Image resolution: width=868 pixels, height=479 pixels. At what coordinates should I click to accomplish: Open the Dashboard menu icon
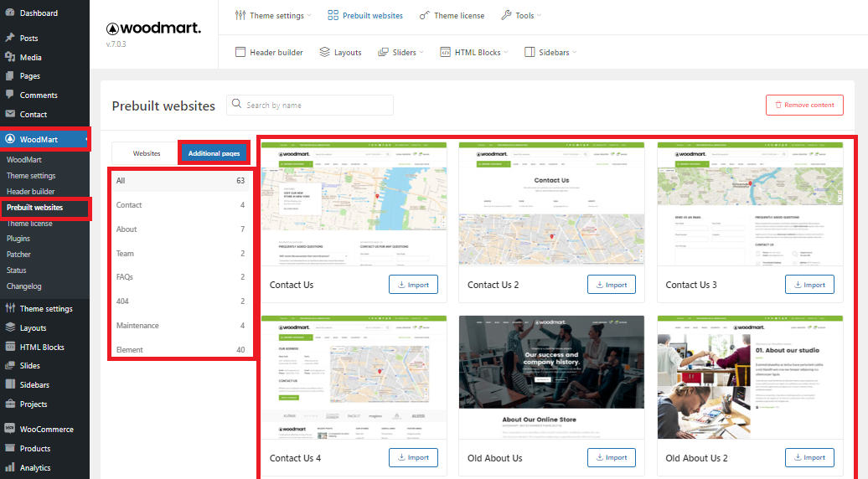(x=10, y=13)
